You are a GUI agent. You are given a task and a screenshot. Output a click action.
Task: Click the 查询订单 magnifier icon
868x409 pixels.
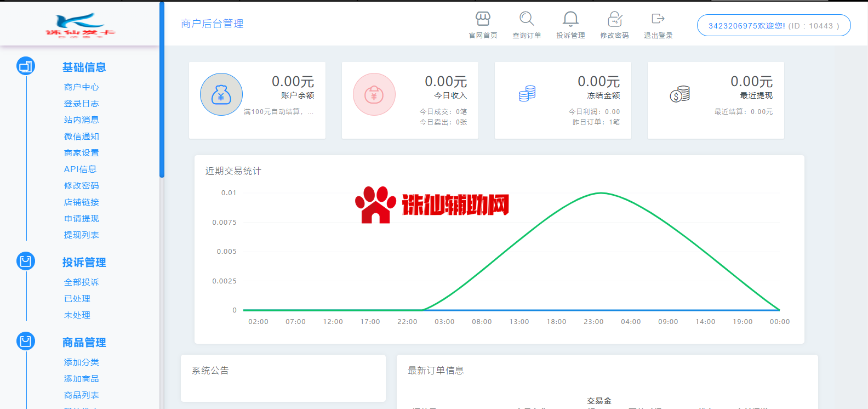coord(527,19)
